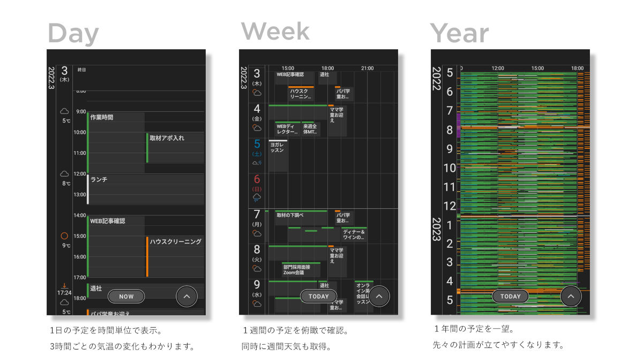The width and height of the screenshot is (643, 364).
Task: Open the ハウスクリーニング event in Day view
Action: click(x=175, y=256)
